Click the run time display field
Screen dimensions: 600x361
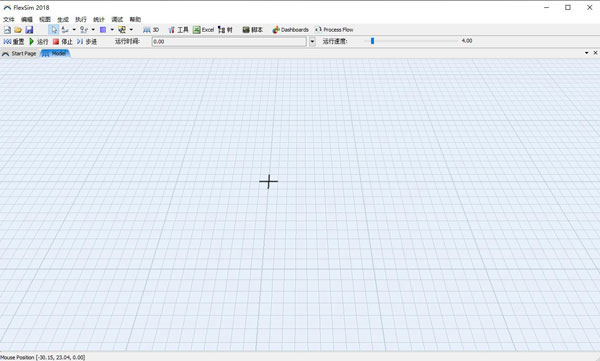(229, 41)
